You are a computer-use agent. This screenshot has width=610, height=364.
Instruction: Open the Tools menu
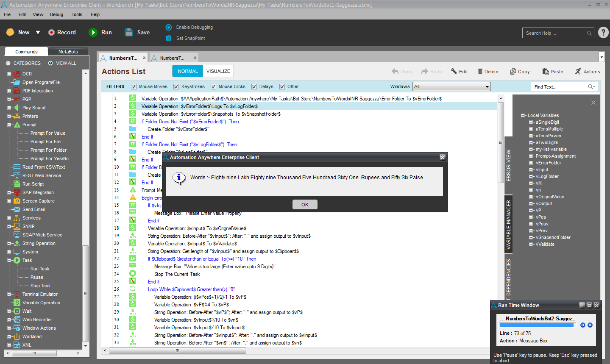click(x=77, y=14)
